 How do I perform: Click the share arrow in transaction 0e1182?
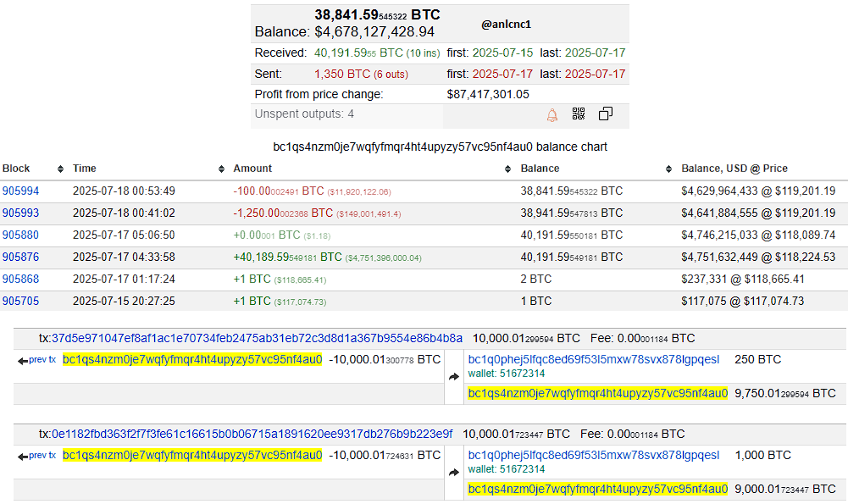pos(453,472)
